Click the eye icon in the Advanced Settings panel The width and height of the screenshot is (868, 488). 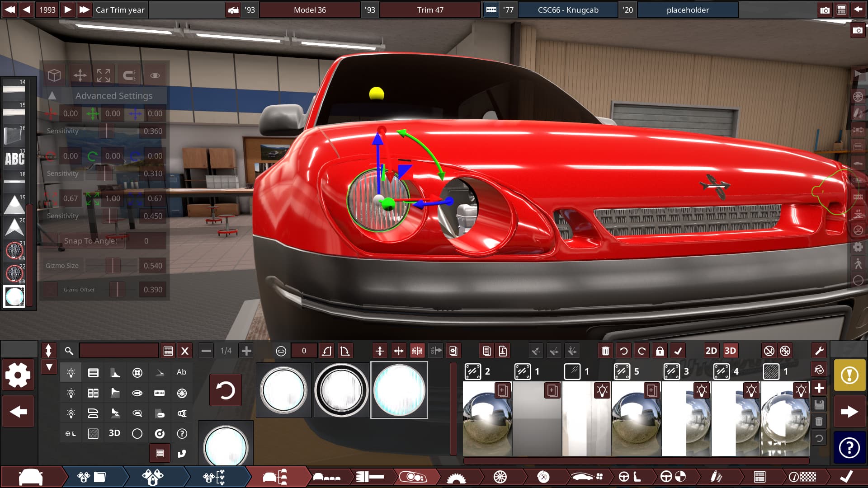[155, 75]
